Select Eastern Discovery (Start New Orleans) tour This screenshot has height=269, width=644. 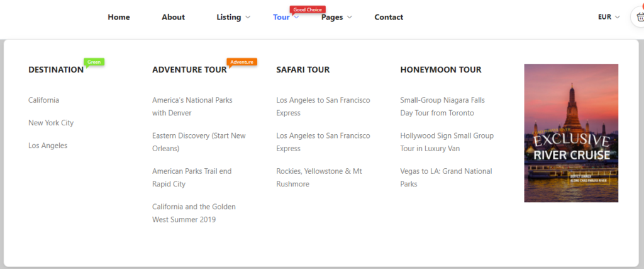pos(199,142)
